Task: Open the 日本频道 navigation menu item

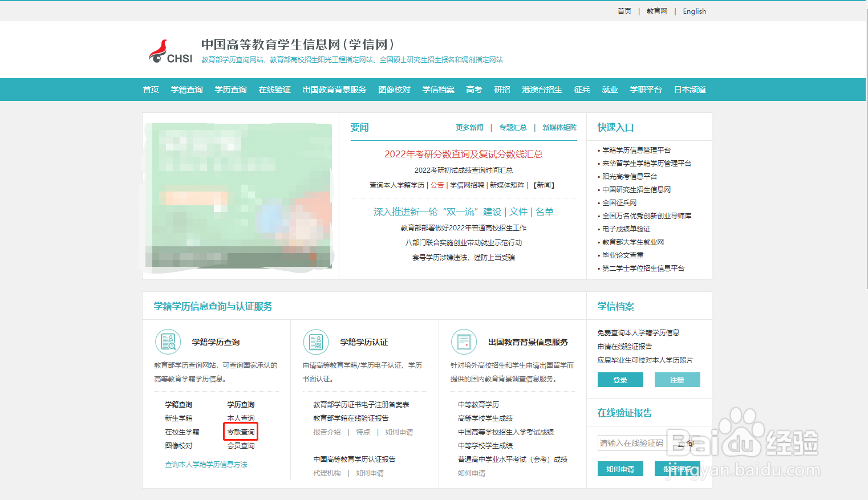Action: 690,90
